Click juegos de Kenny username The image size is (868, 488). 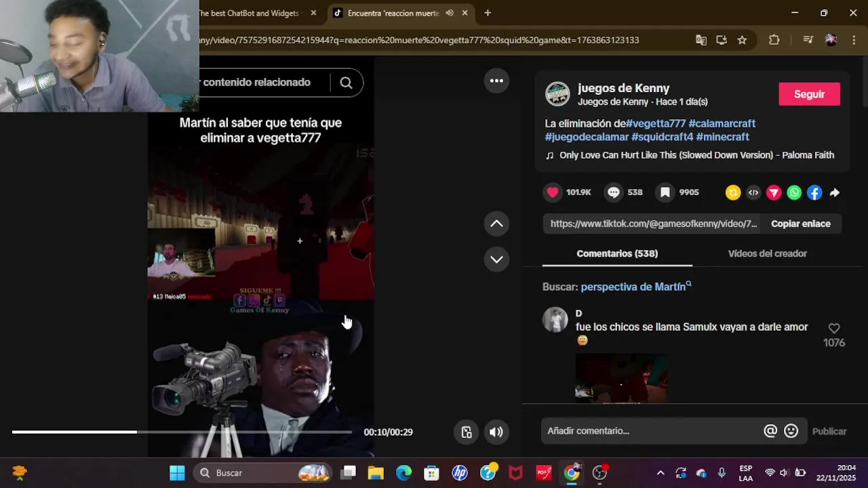point(624,88)
